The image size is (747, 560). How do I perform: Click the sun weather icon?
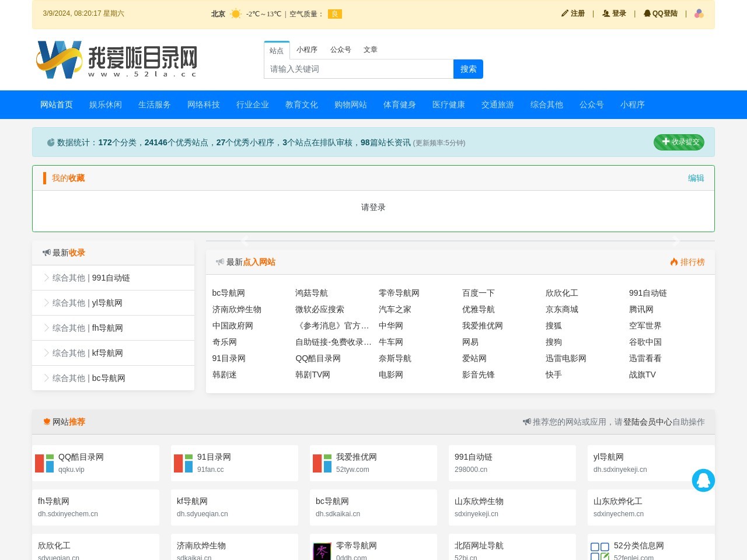[236, 13]
